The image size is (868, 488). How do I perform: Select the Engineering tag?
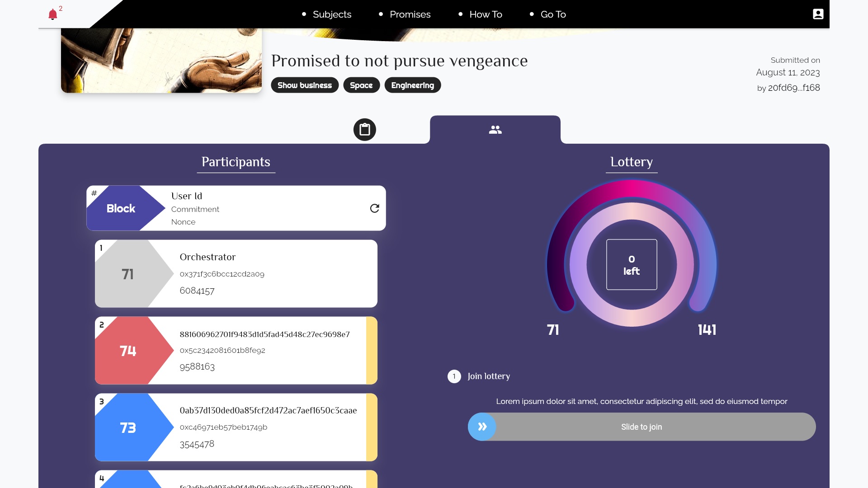click(412, 85)
